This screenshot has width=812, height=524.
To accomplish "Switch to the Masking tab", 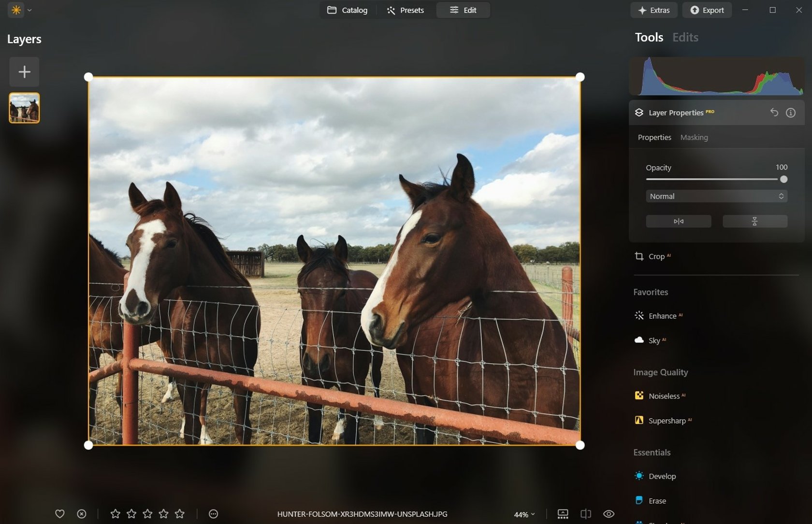I will [694, 138].
